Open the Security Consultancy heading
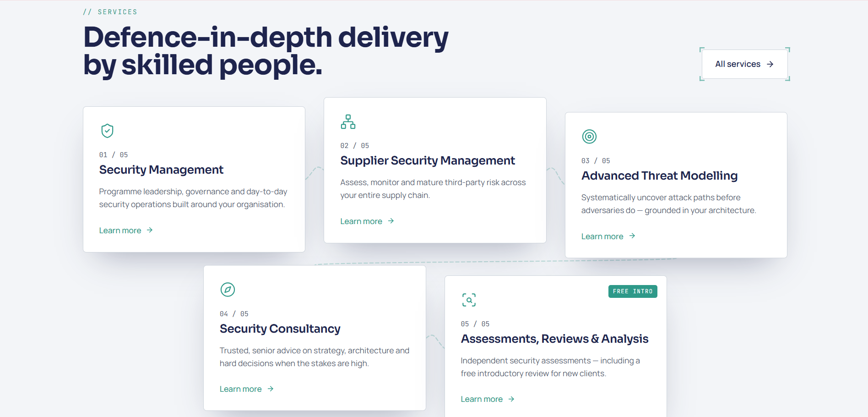Screen dimensions: 868x417 click(280, 329)
